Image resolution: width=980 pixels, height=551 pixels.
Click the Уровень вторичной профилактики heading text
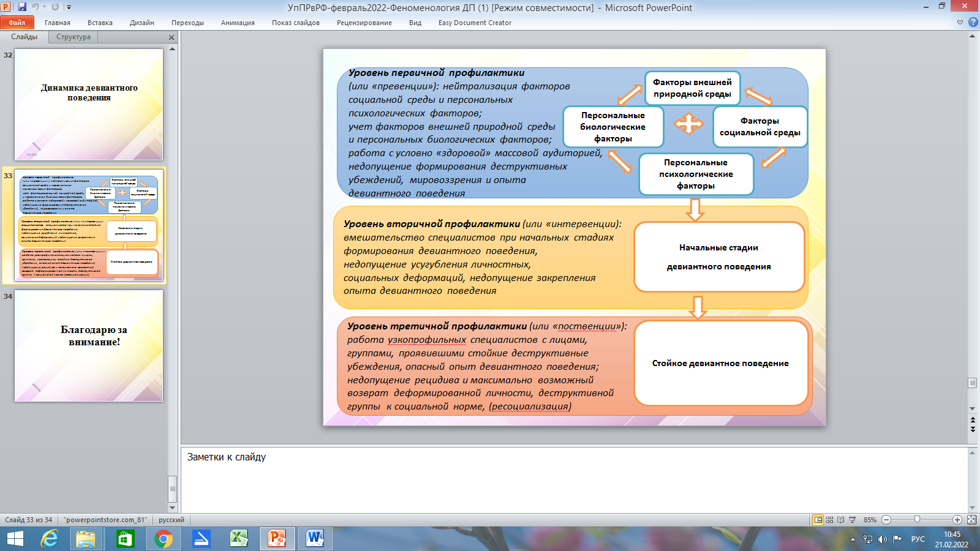tap(431, 224)
